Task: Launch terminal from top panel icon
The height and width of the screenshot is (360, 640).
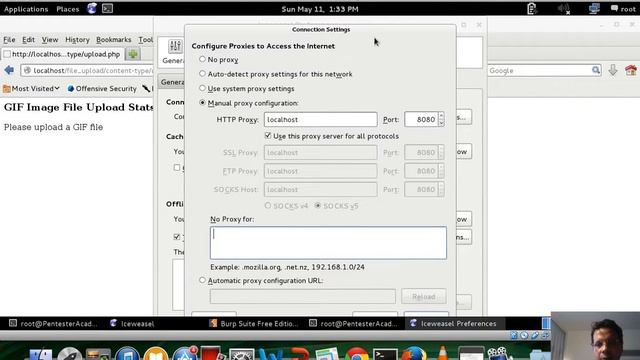Action: pyautogui.click(x=107, y=8)
